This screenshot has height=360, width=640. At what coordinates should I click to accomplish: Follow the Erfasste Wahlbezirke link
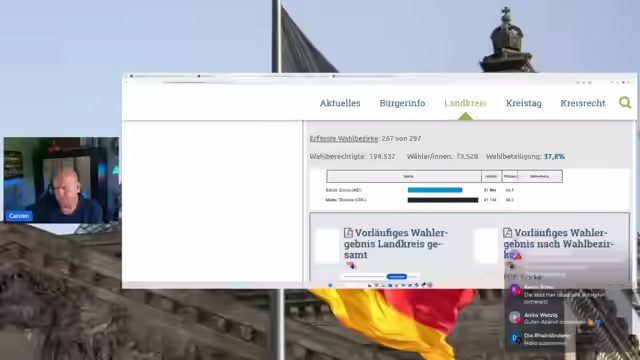344,138
